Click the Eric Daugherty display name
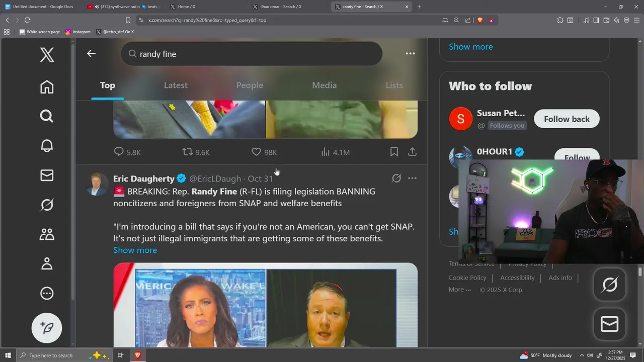644x362 pixels. tap(144, 178)
